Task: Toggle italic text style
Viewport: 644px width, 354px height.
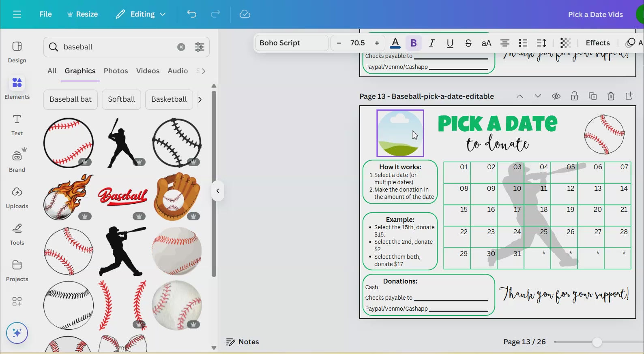Action: click(431, 43)
